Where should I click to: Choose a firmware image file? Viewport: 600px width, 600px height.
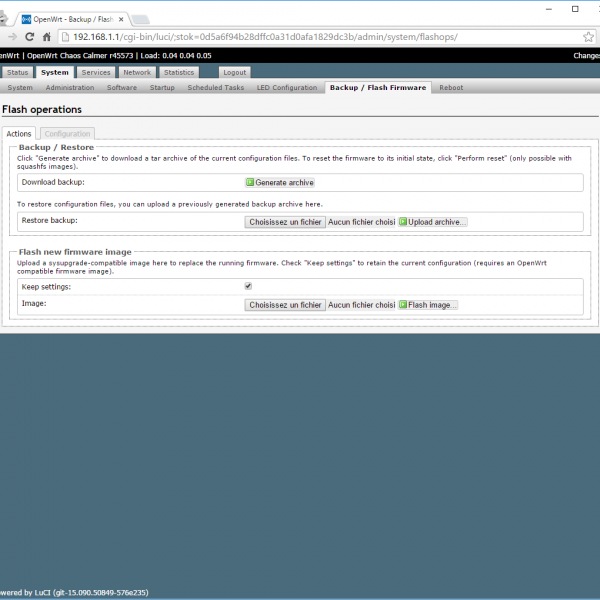[x=285, y=304]
